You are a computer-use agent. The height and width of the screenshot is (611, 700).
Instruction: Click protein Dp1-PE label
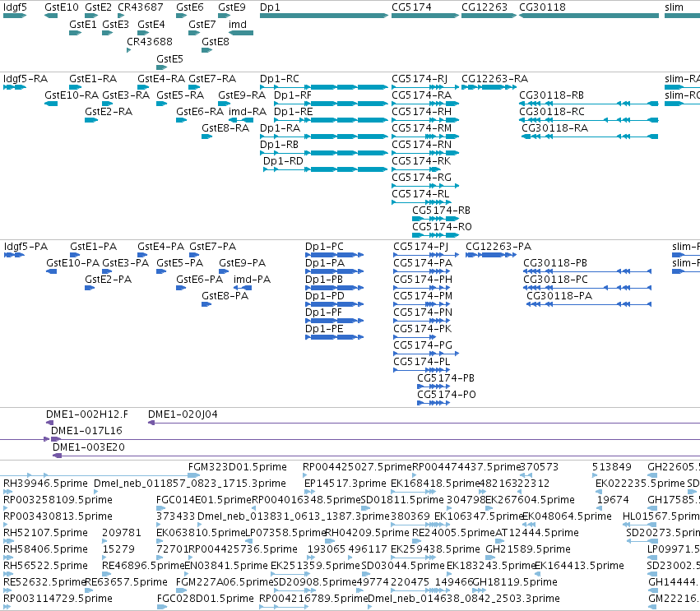(x=325, y=328)
